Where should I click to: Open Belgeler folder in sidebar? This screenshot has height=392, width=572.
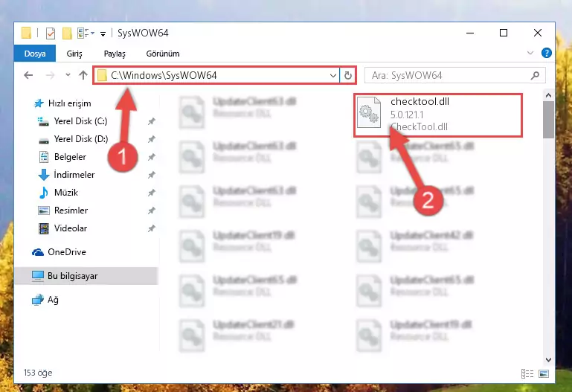(x=70, y=157)
